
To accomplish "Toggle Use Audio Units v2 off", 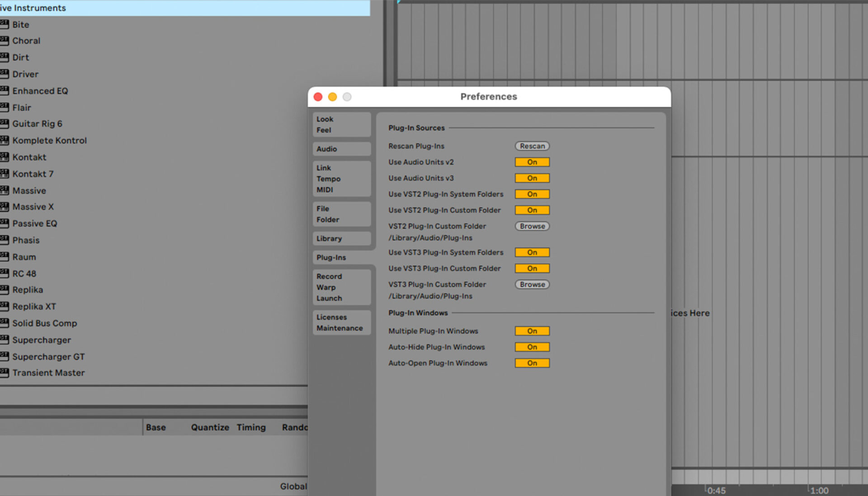I will point(532,162).
